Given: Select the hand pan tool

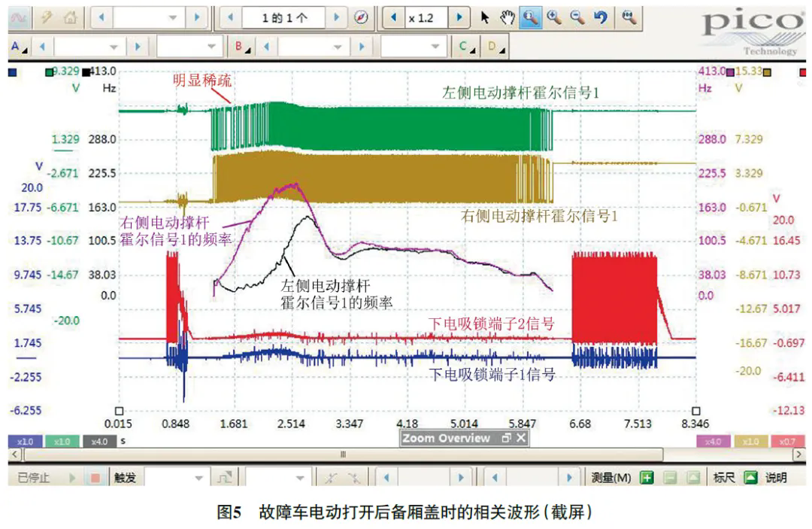Looking at the screenshot, I should coord(507,18).
